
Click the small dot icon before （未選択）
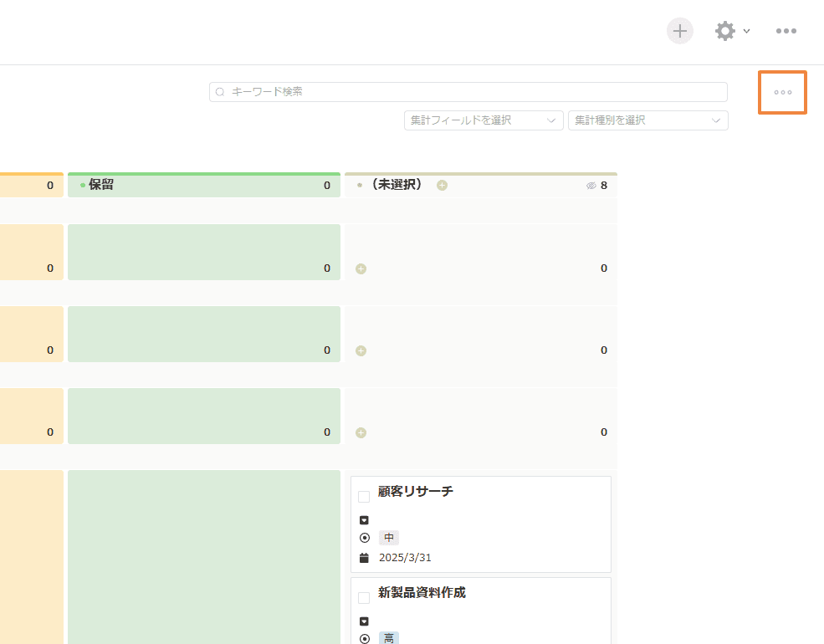tap(360, 185)
